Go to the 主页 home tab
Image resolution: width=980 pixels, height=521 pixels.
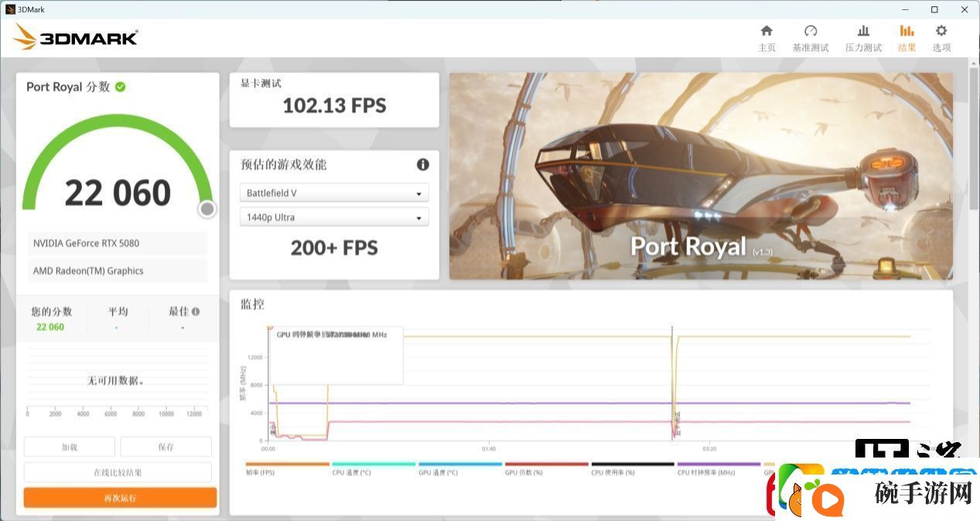pos(767,38)
